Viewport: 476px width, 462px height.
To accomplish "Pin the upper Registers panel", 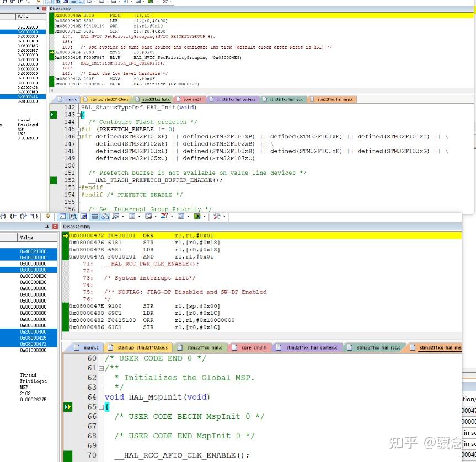I will point(38,8).
